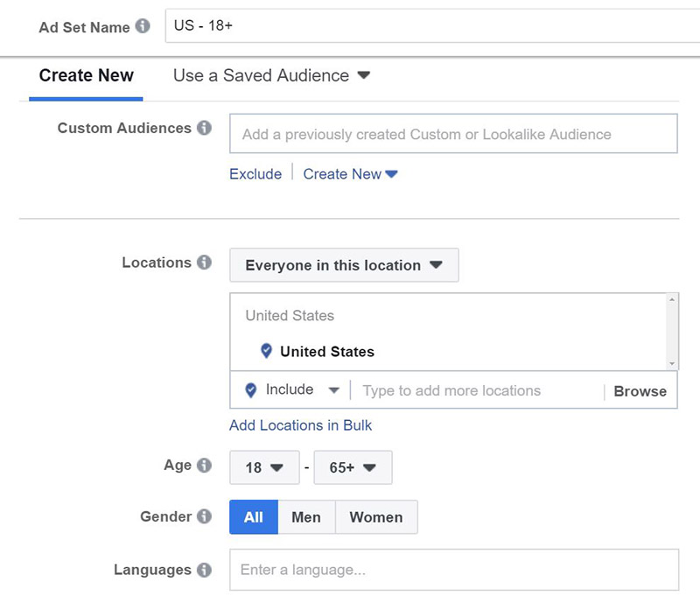Click info icon next to Age
The width and height of the screenshot is (700, 603).
point(204,466)
